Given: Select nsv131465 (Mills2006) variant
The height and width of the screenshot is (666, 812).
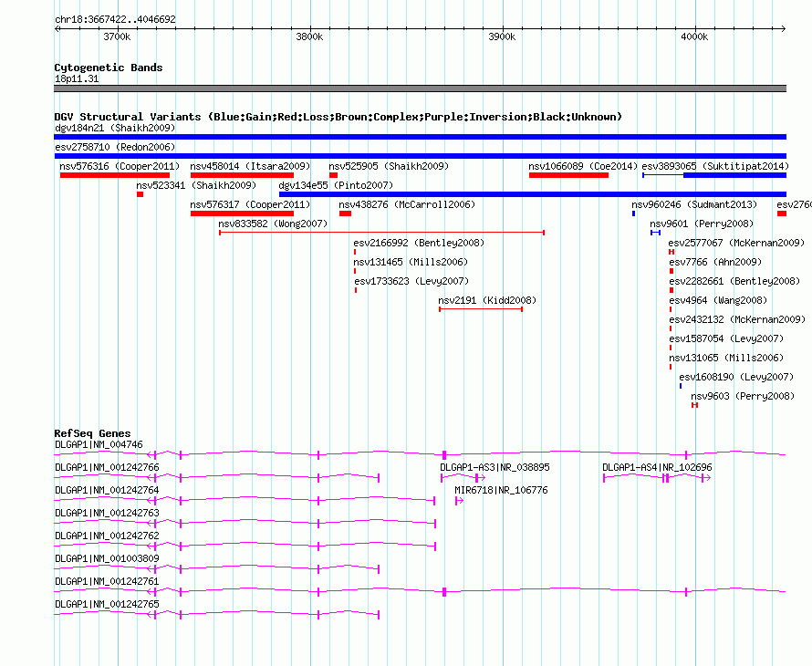Looking at the screenshot, I should (411, 262).
